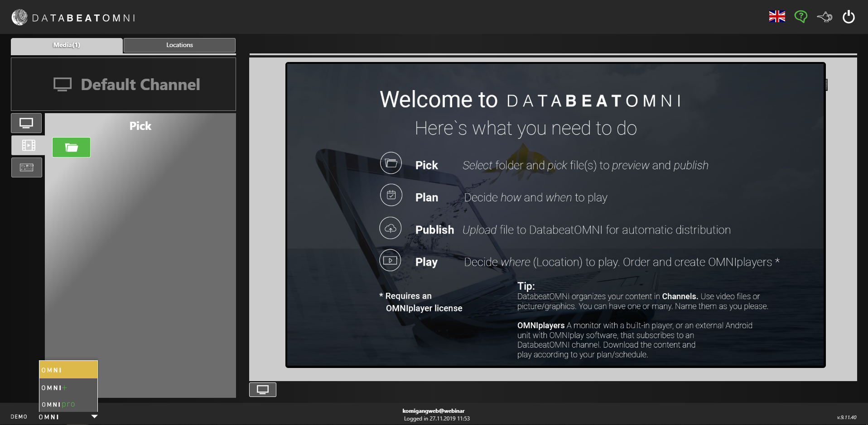Select the monitor channel sidebar icon
The image size is (868, 425).
(26, 123)
